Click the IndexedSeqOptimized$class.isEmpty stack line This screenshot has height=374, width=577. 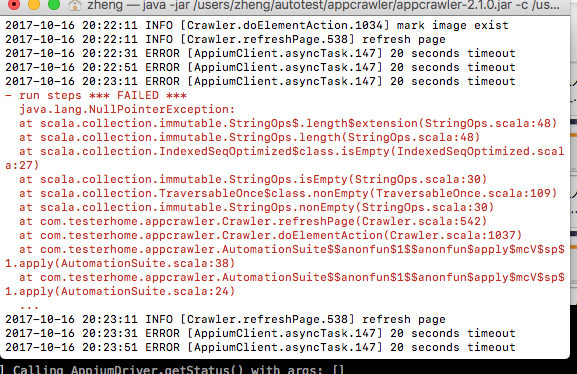[x=285, y=158]
